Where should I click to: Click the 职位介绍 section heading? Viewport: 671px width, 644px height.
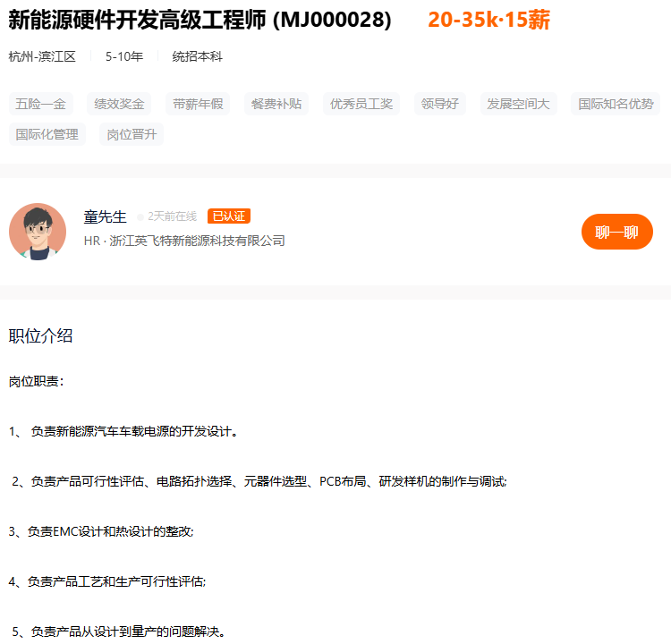pos(40,335)
